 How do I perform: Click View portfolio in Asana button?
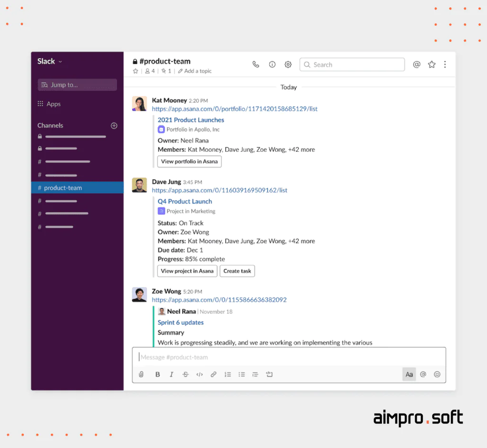[189, 162]
